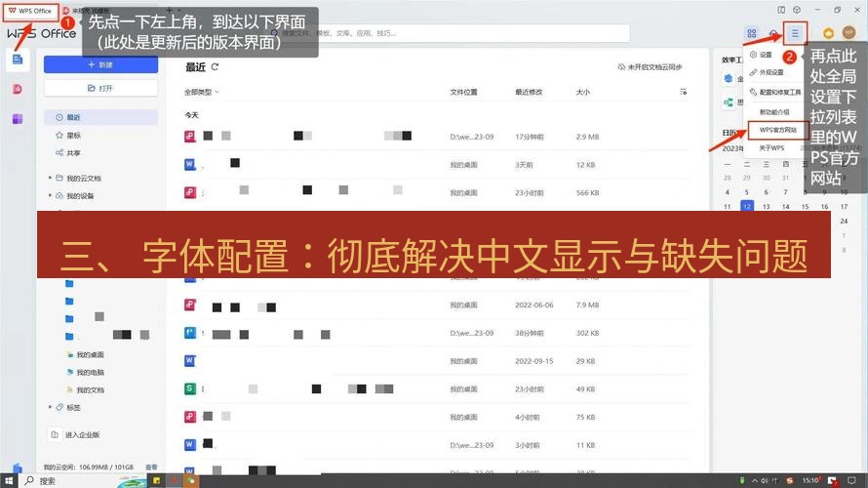Select day 13 in the calendar

pos(767,207)
